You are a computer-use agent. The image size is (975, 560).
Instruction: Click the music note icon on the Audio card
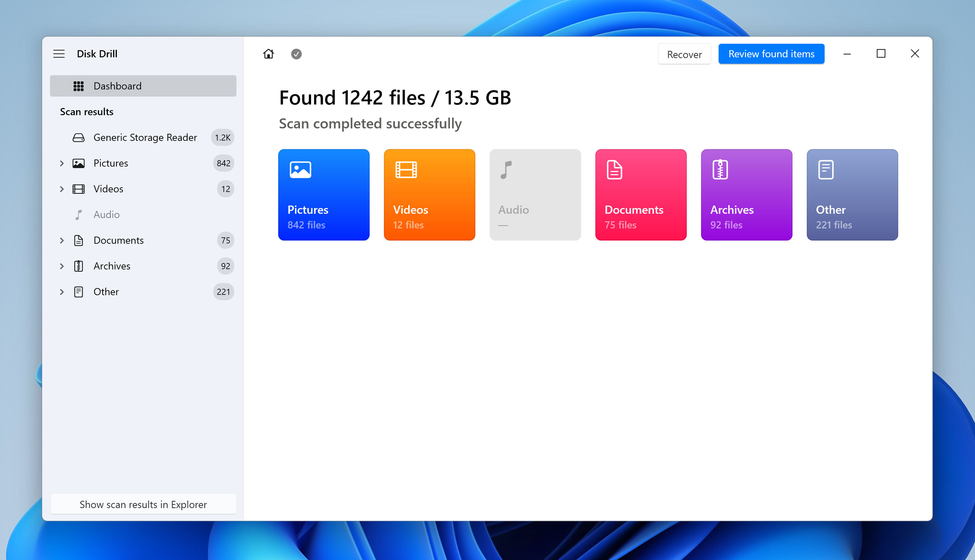(506, 170)
